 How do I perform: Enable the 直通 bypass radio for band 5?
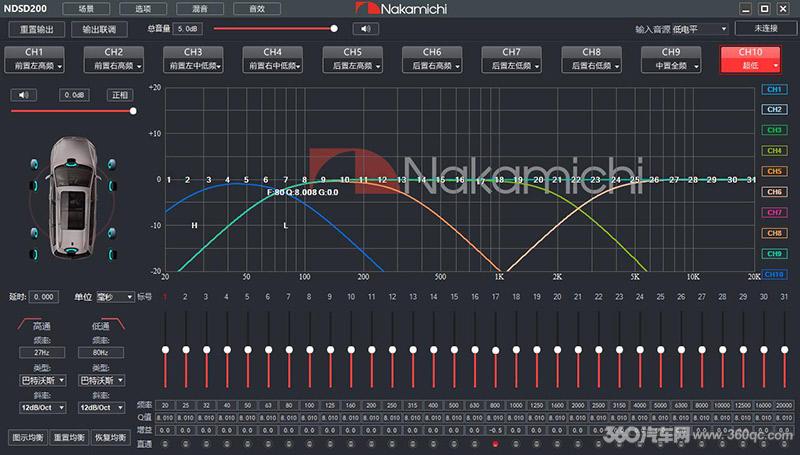coord(247,444)
